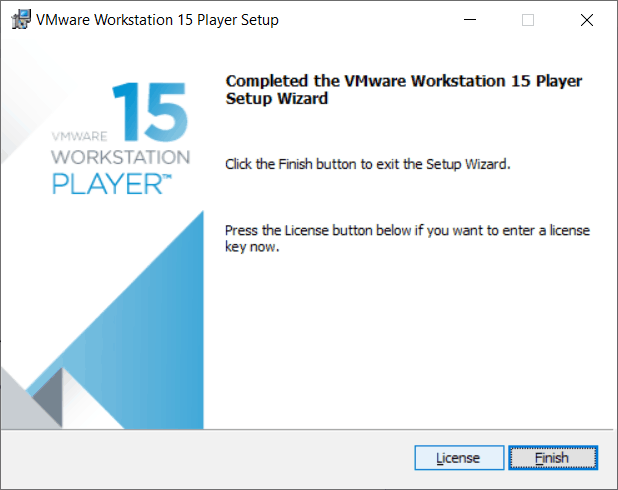The width and height of the screenshot is (618, 490).
Task: Close the VMware Player Setup window
Action: coord(584,20)
